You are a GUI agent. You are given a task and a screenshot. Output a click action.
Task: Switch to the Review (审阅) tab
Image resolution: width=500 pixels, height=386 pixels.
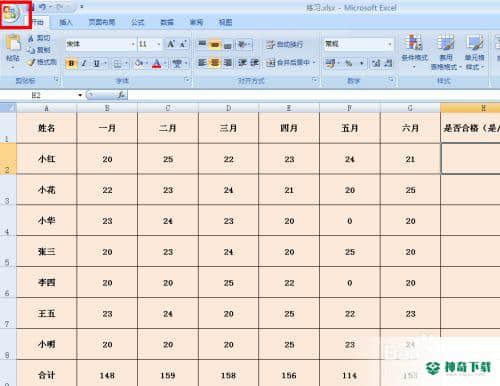pos(196,22)
